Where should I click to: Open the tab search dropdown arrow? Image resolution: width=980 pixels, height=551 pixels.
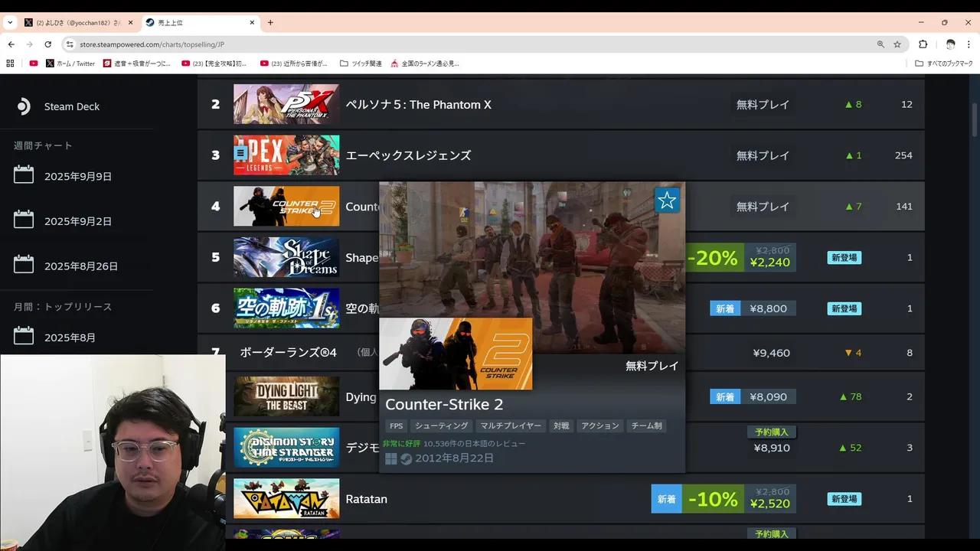[10, 22]
